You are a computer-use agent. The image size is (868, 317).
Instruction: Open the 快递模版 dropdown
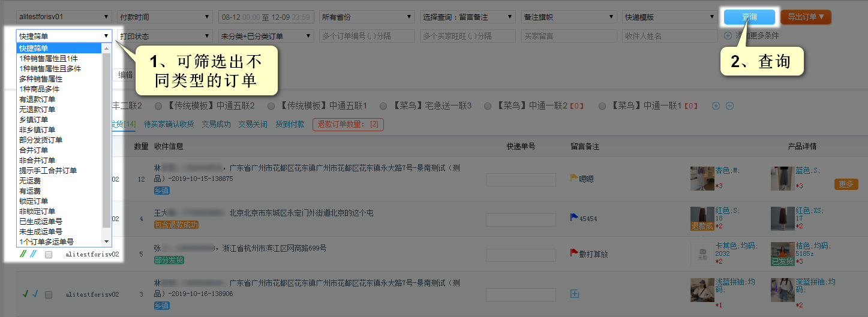coord(670,17)
